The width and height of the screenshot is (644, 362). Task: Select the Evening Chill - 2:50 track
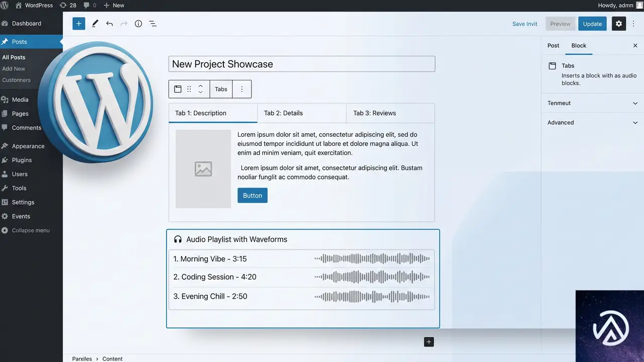click(x=210, y=296)
